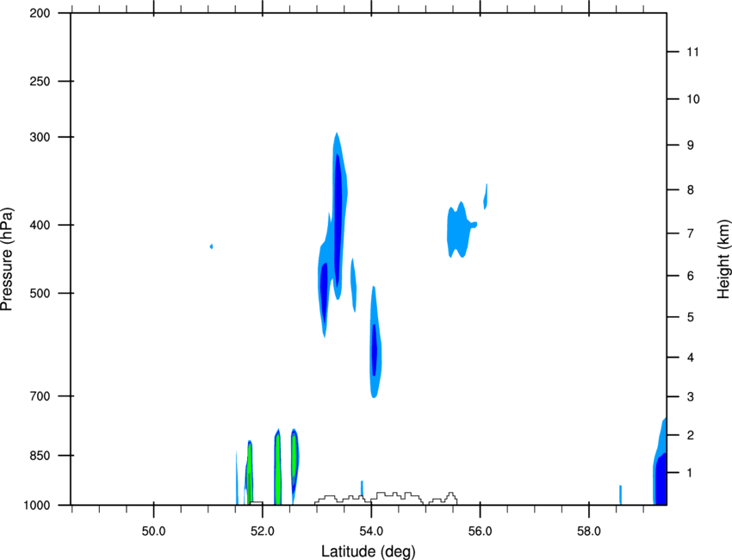Click the 54.0 latitude tick label
The image size is (732, 560).
tap(372, 532)
